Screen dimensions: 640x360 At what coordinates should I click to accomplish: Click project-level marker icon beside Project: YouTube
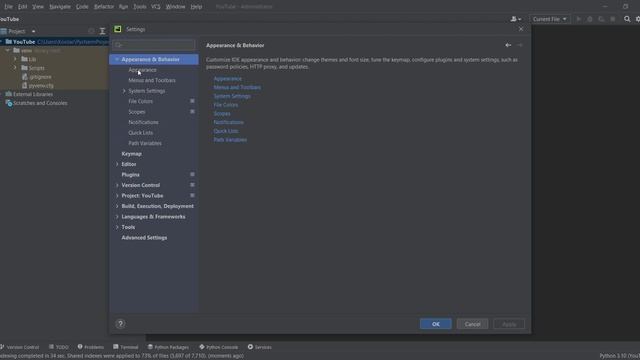[x=192, y=196]
